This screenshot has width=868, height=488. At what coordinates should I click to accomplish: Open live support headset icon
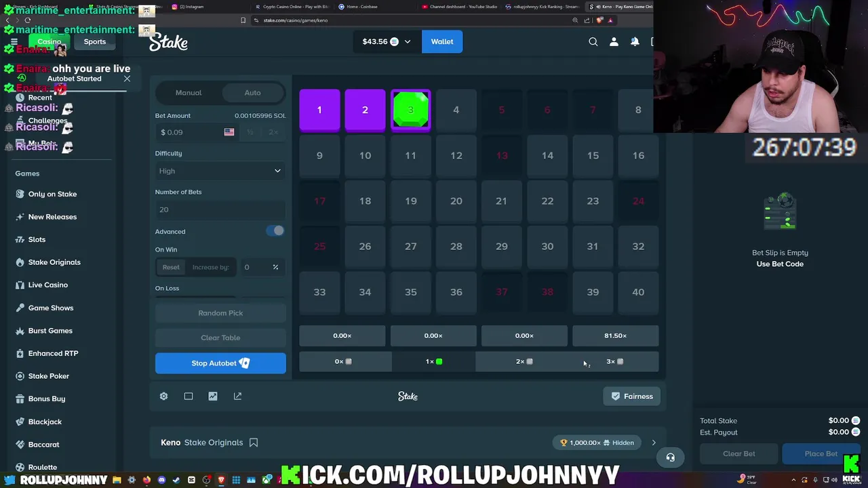pos(670,457)
